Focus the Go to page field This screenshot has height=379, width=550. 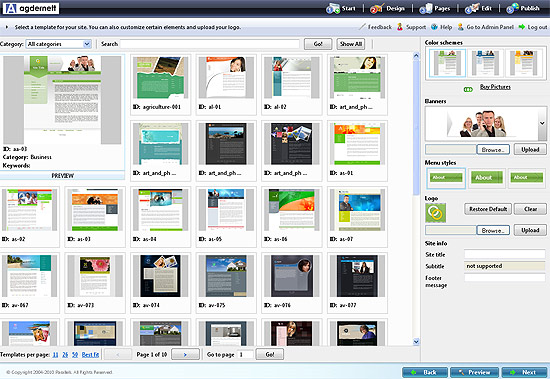pyautogui.click(x=245, y=354)
